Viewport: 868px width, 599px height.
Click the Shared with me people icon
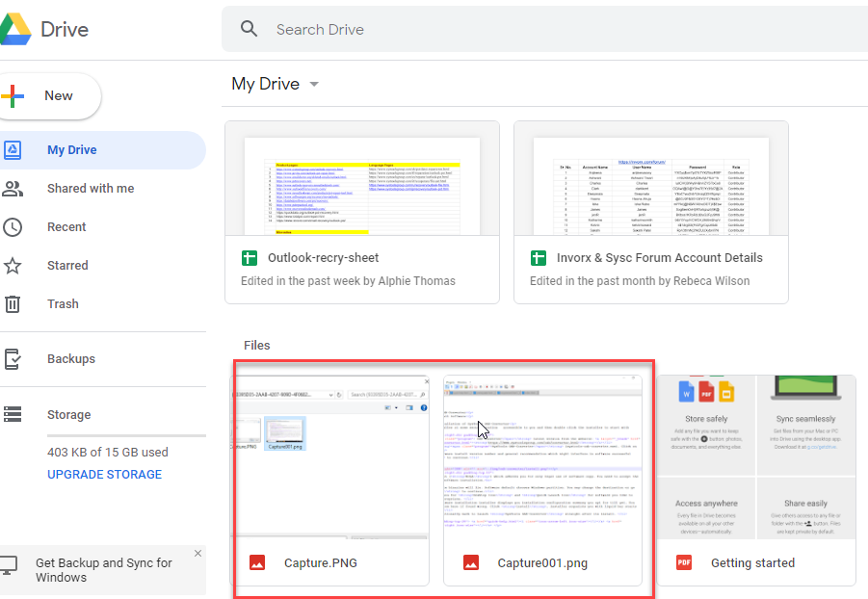13,188
